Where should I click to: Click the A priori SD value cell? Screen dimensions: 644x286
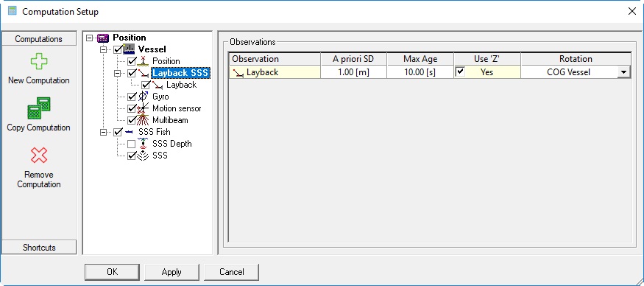353,72
